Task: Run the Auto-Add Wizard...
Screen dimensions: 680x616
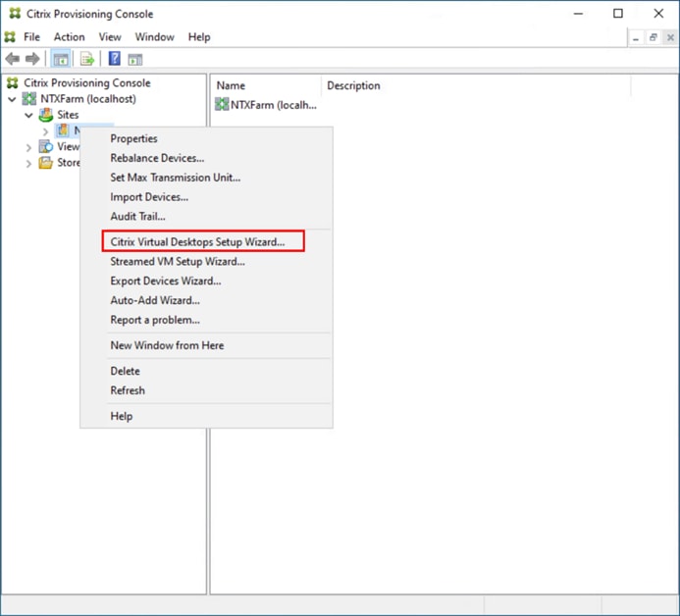Action: point(206,300)
